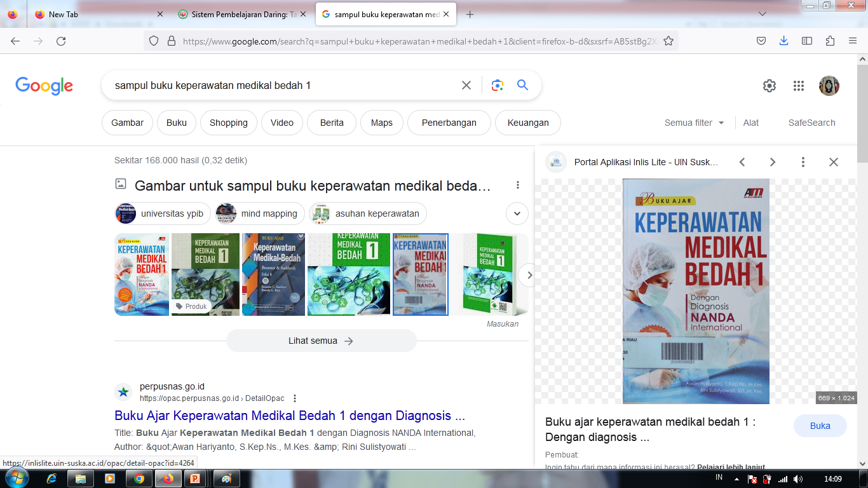Select mind mapping suggestion chip
The image size is (868, 488).
pos(260,213)
